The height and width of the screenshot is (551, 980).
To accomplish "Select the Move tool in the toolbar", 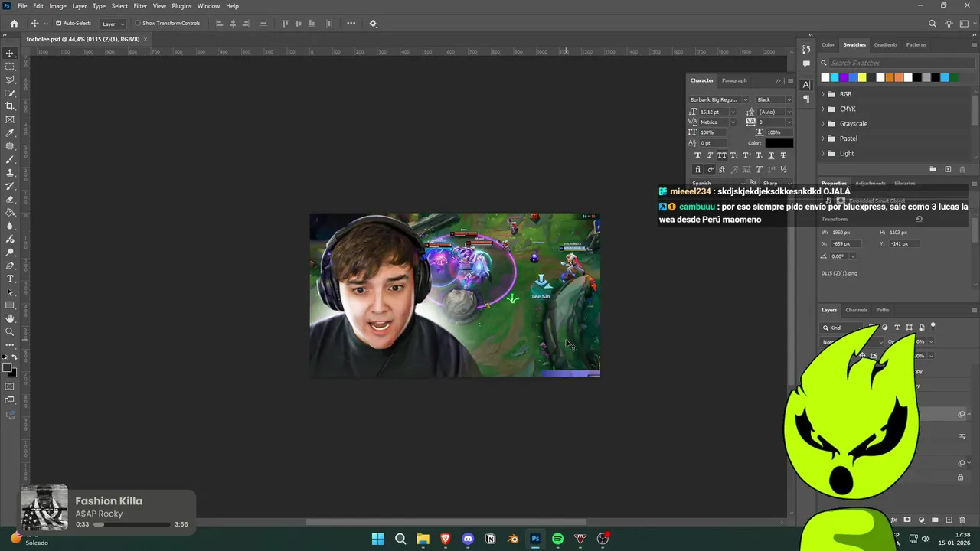I will click(x=10, y=53).
